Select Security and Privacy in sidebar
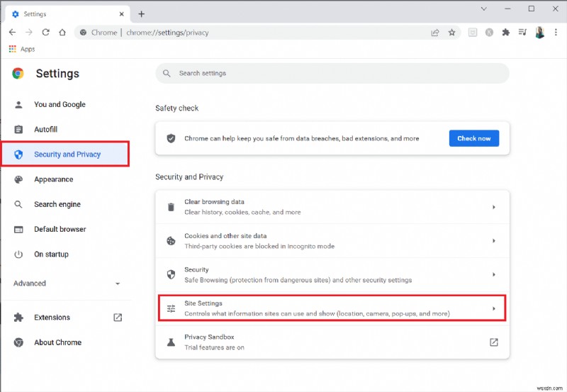The image size is (567, 392). [65, 154]
